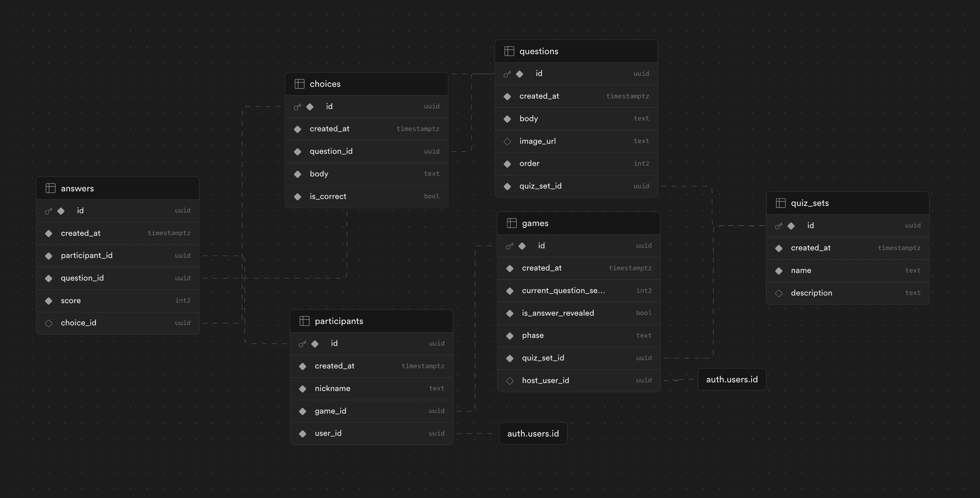Click the primary key icon on questions.id
The height and width of the screenshot is (498, 980).
coord(507,73)
